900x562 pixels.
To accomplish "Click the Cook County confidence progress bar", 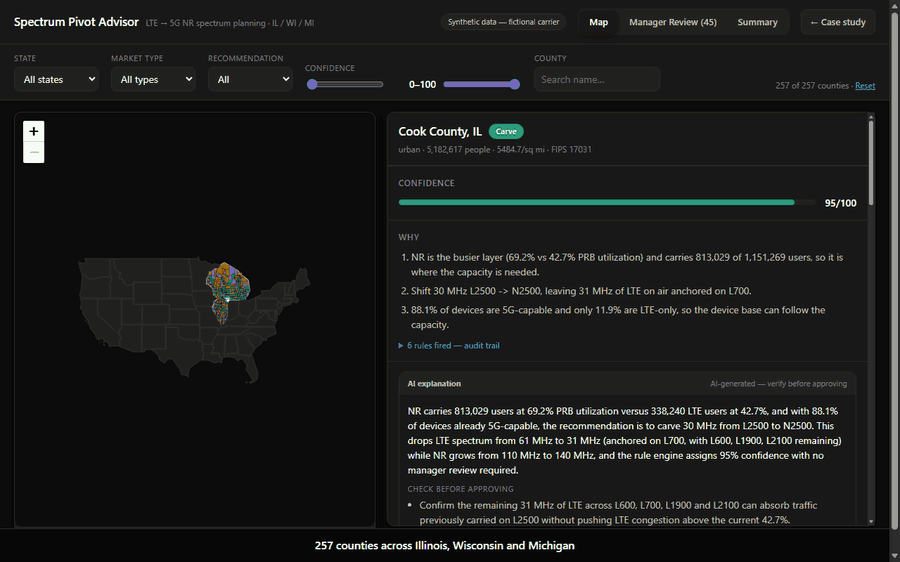I will (x=607, y=203).
